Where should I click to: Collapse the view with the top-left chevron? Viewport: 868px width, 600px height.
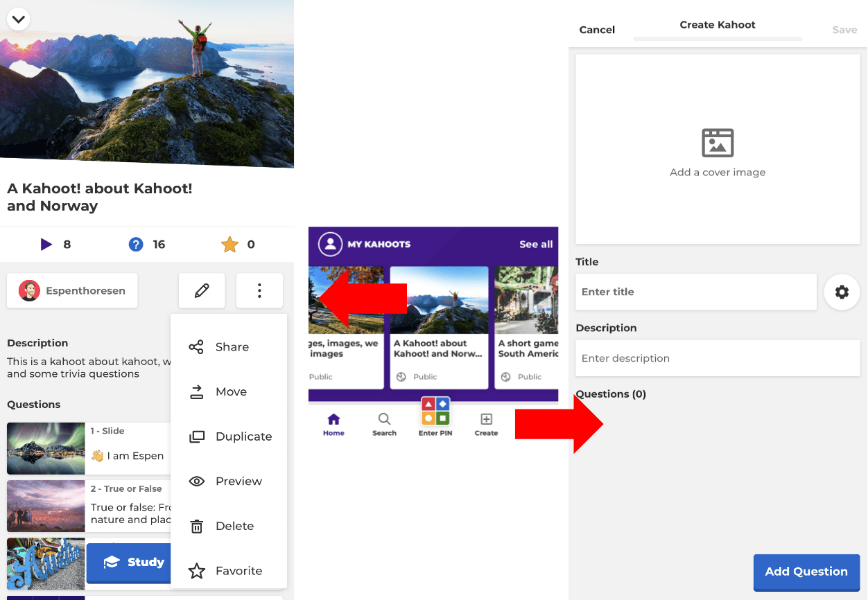pos(19,19)
